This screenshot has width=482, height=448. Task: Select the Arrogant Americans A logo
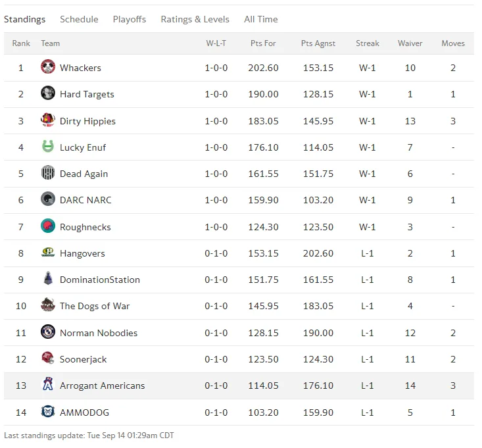click(x=48, y=384)
